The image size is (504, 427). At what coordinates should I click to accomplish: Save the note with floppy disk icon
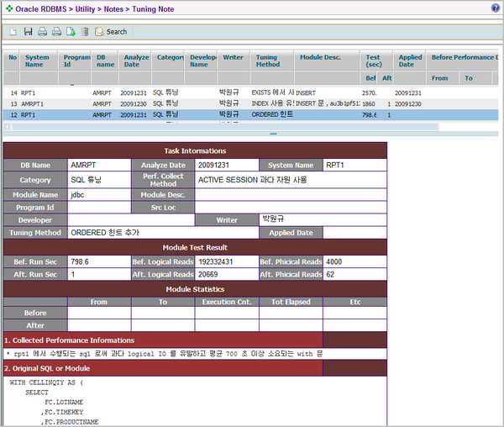tap(28, 31)
